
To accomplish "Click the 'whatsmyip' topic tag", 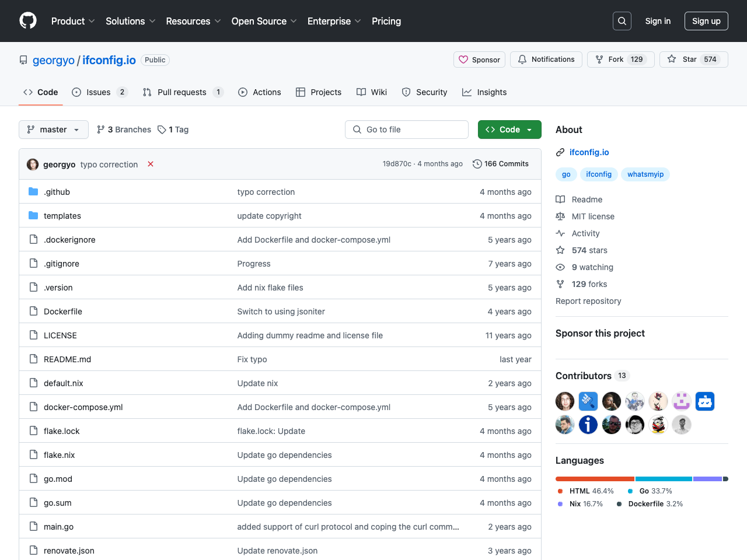I will click(x=645, y=174).
